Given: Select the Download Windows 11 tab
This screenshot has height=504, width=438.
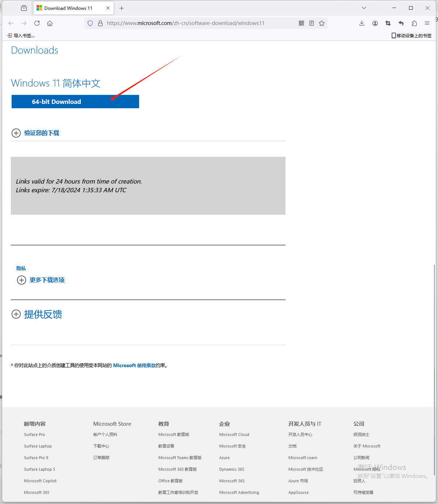Looking at the screenshot, I should [x=74, y=8].
